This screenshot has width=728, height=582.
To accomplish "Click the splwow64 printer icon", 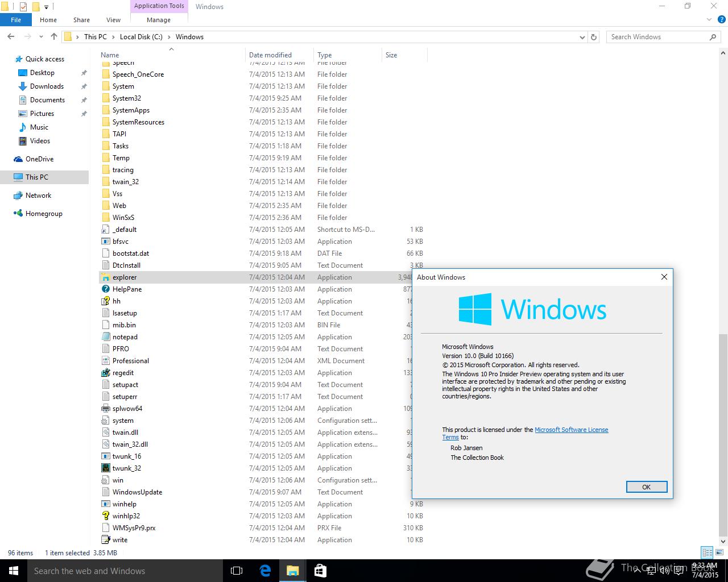I will click(x=105, y=409).
